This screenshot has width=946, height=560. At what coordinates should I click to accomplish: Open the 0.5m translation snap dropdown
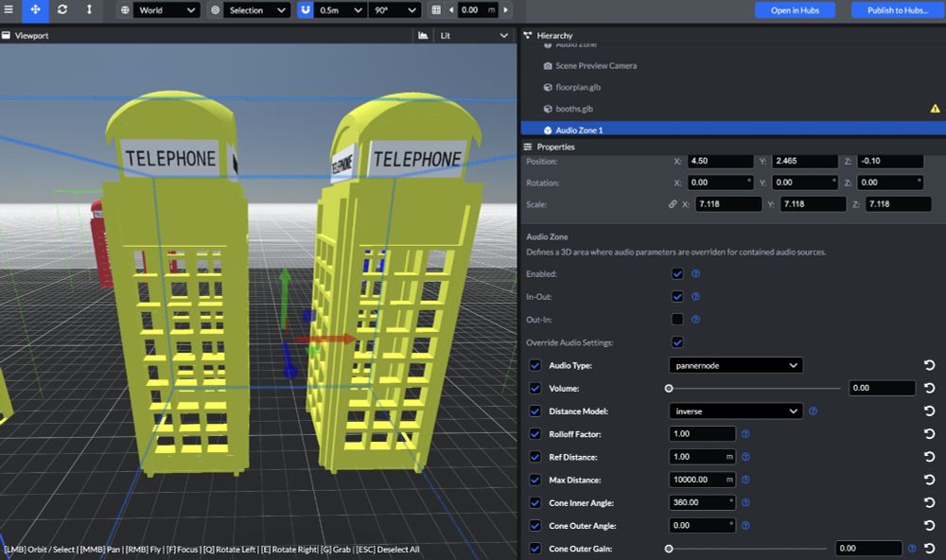(x=341, y=10)
